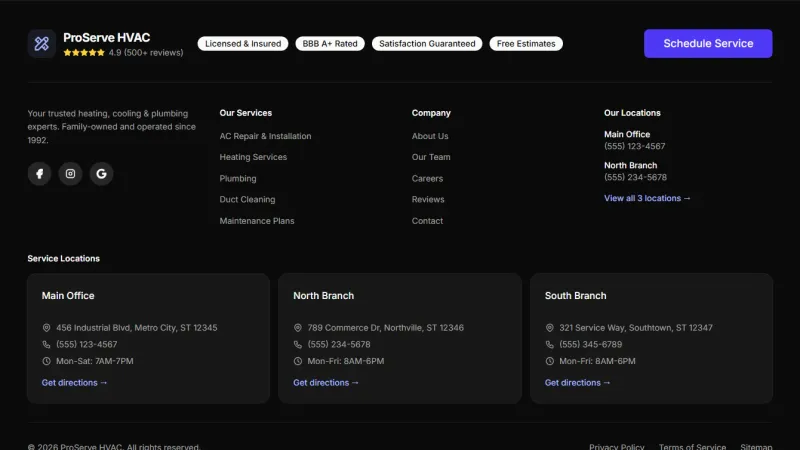Click hours Mon-Sat: 7AM-7PM
Image resolution: width=800 pixels, height=450 pixels.
pyautogui.click(x=95, y=361)
